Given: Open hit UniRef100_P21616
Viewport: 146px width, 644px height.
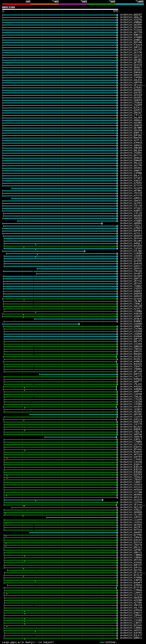Looking at the screenshot, I should (131, 30).
